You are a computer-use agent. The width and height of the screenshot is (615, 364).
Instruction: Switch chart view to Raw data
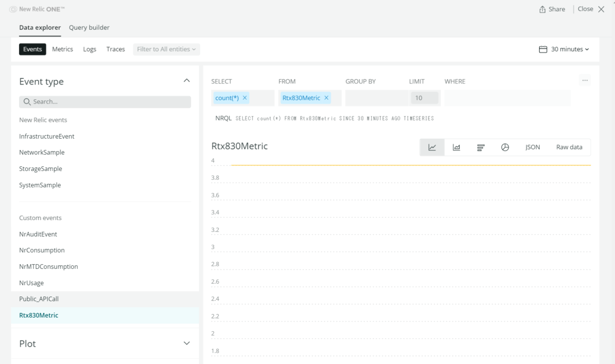[x=569, y=147]
